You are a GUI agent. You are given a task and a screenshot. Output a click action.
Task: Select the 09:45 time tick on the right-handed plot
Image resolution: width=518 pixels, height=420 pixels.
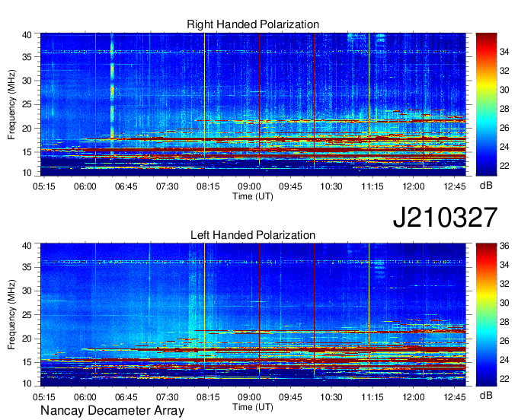(290, 186)
